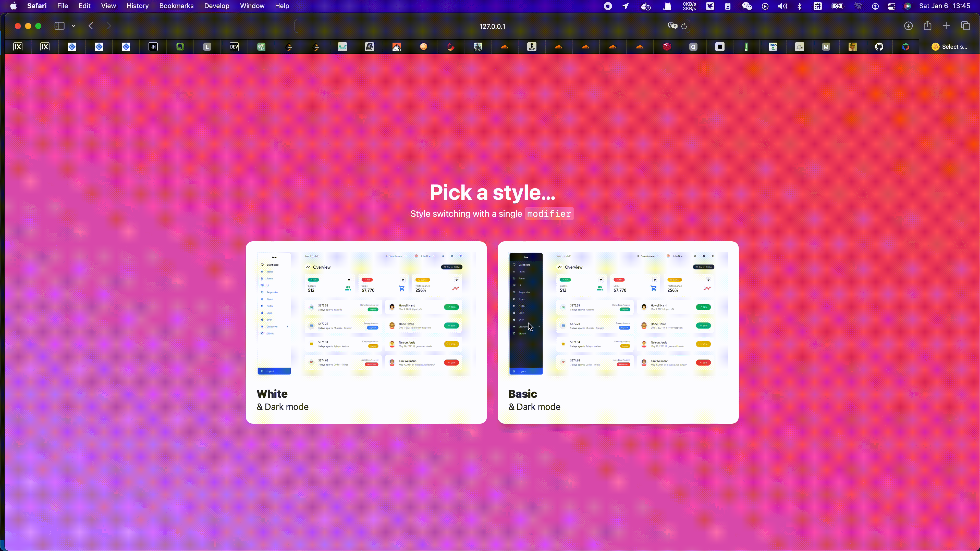The width and height of the screenshot is (980, 551).
Task: Open a new tab with plus icon
Action: coord(946,26)
